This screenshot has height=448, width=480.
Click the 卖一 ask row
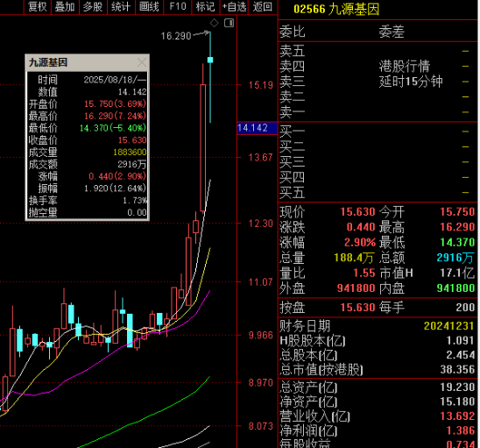(x=378, y=112)
